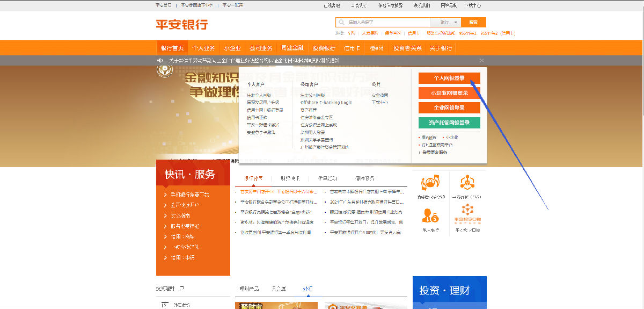Click the search magnifier icon

[342, 23]
